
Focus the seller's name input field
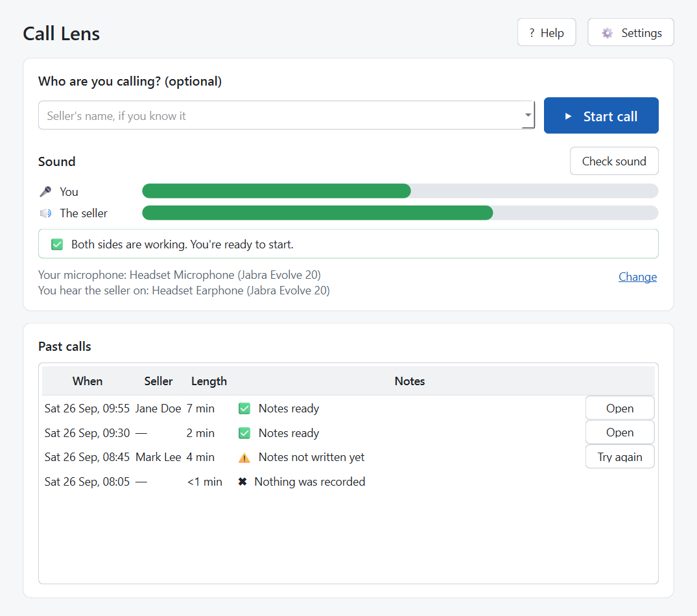coord(280,115)
